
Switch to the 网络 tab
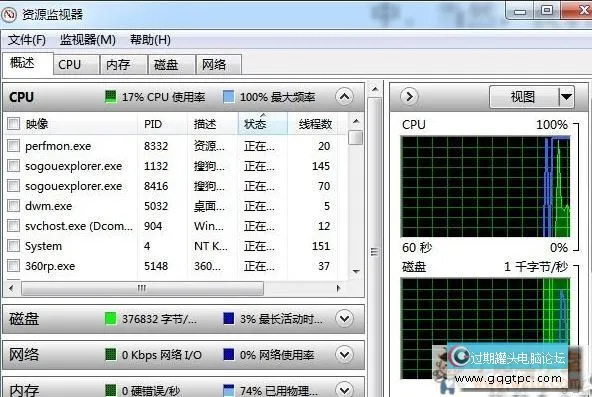pyautogui.click(x=219, y=65)
